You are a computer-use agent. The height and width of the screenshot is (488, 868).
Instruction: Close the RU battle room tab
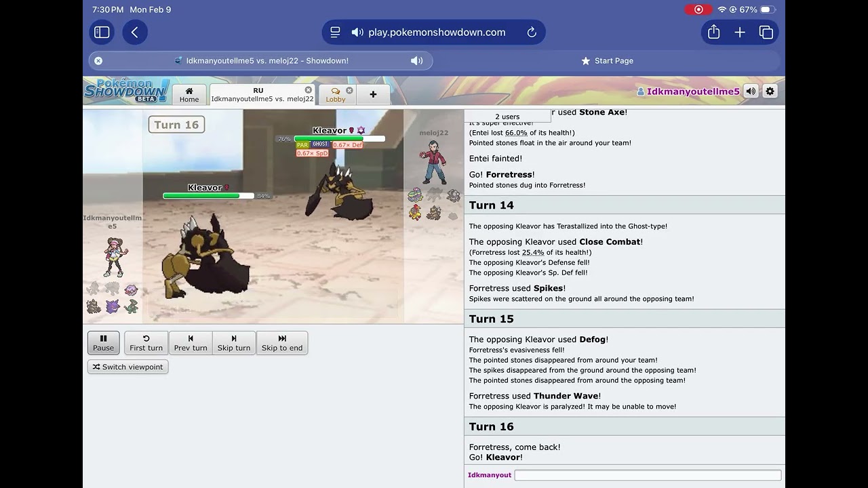pyautogui.click(x=309, y=90)
